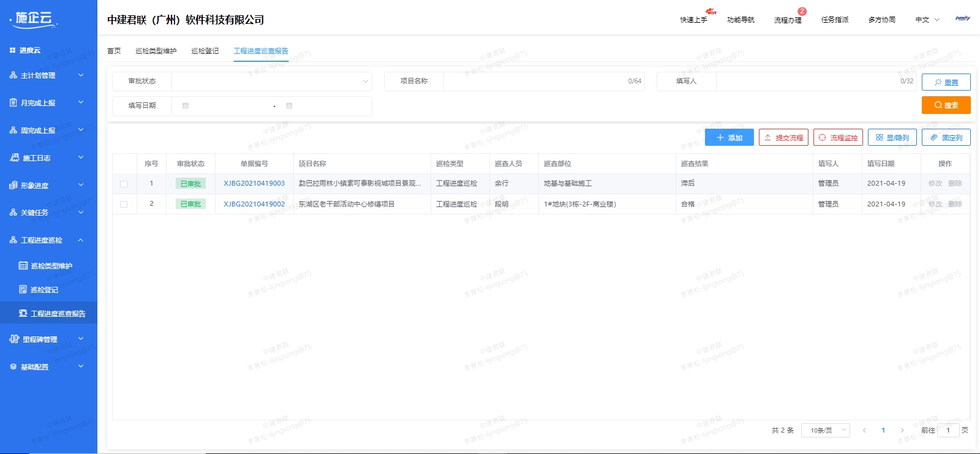Click the 施企云 logo
The image size is (980, 454).
click(x=34, y=19)
